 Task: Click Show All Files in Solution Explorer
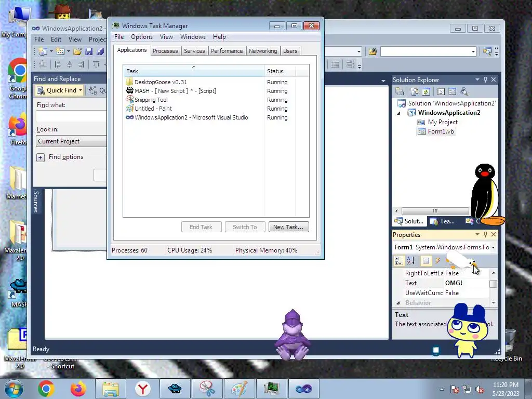point(414,91)
